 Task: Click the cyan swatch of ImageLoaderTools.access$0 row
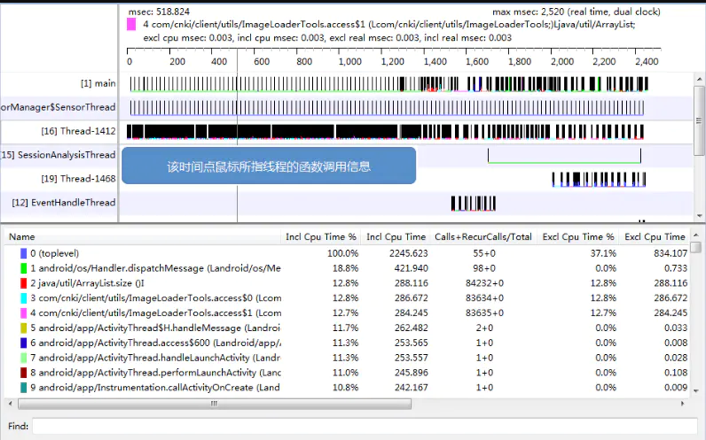24,298
